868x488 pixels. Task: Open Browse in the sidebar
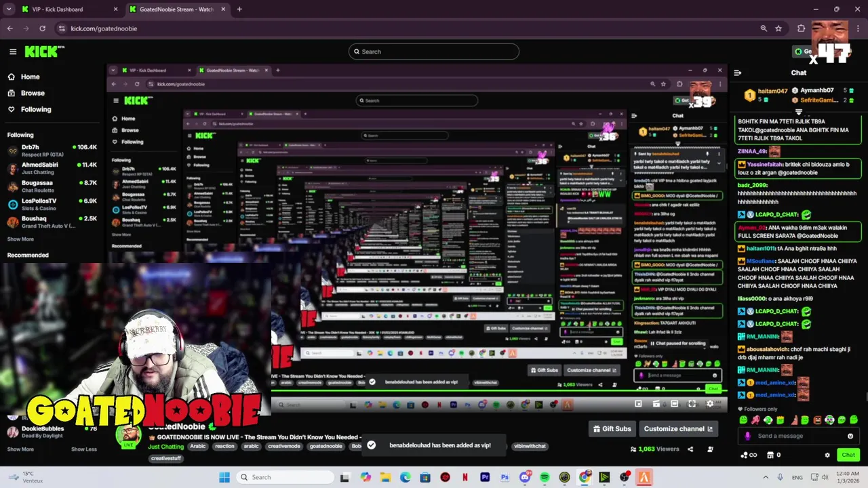tap(32, 93)
